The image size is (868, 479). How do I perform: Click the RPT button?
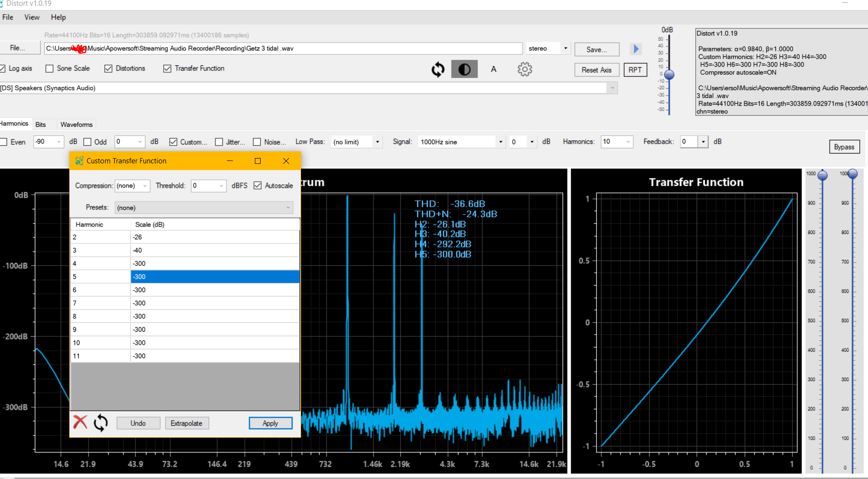(635, 70)
